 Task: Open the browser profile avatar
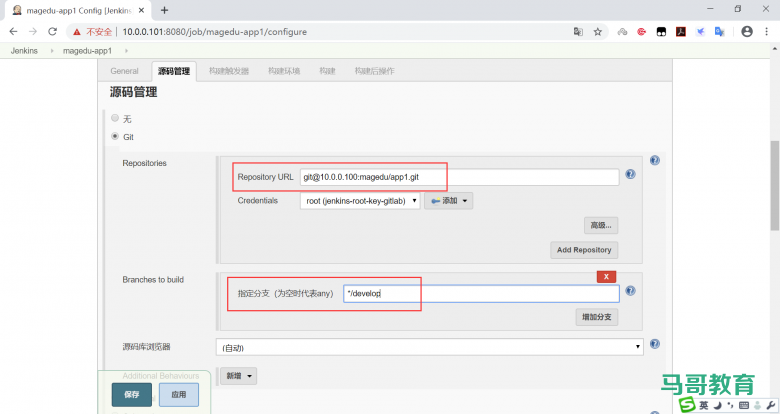747,31
